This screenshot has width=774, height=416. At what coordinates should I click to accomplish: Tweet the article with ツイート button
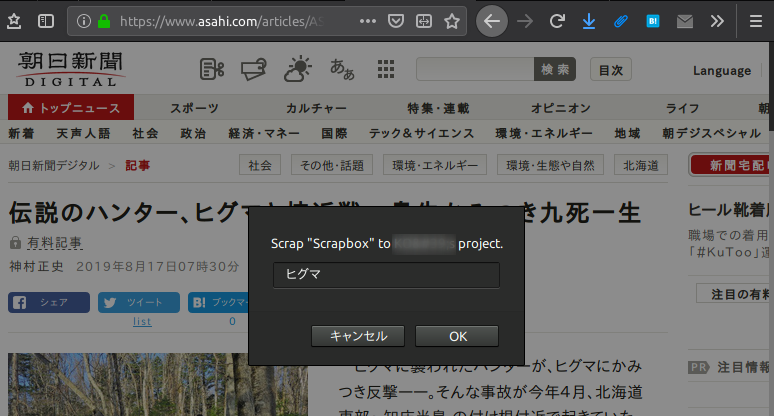point(139,303)
